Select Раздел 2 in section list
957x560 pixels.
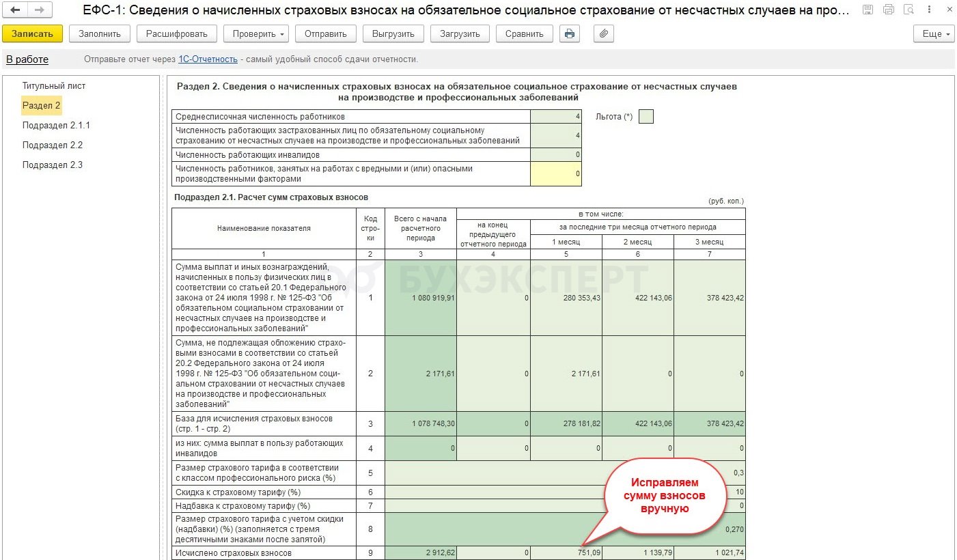pyautogui.click(x=42, y=106)
